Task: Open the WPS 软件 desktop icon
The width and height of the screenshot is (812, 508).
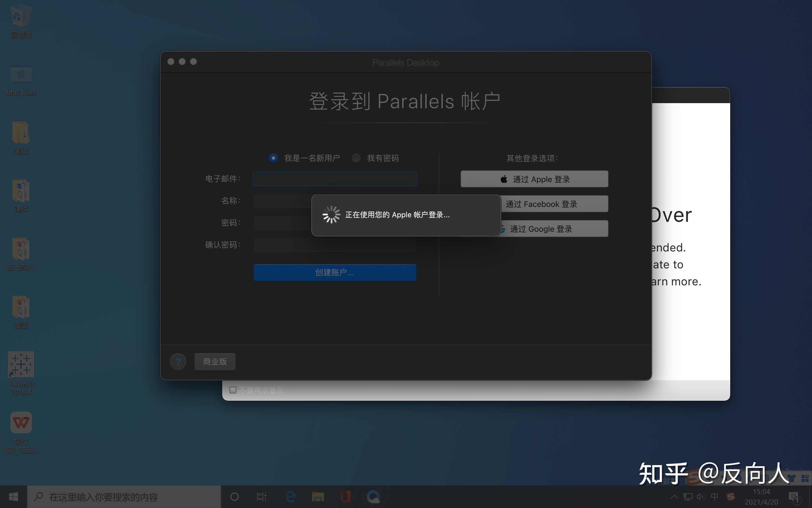Action: (21, 433)
